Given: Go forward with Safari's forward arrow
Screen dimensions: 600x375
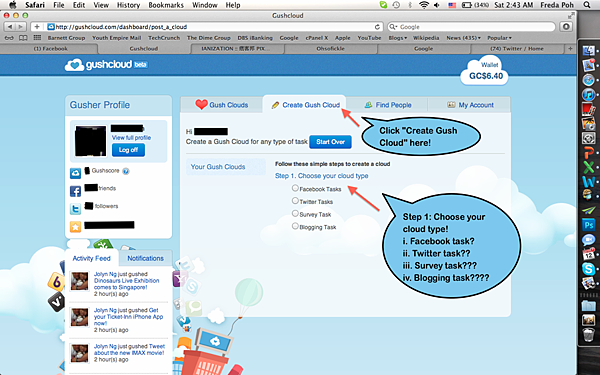Looking at the screenshot, I should tap(21, 27).
